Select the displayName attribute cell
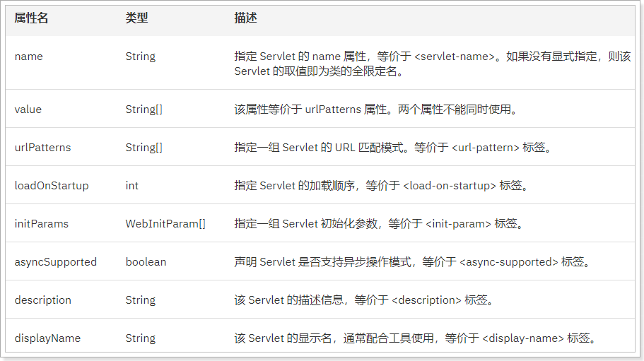Viewport: 644px width, 361px height. click(47, 338)
